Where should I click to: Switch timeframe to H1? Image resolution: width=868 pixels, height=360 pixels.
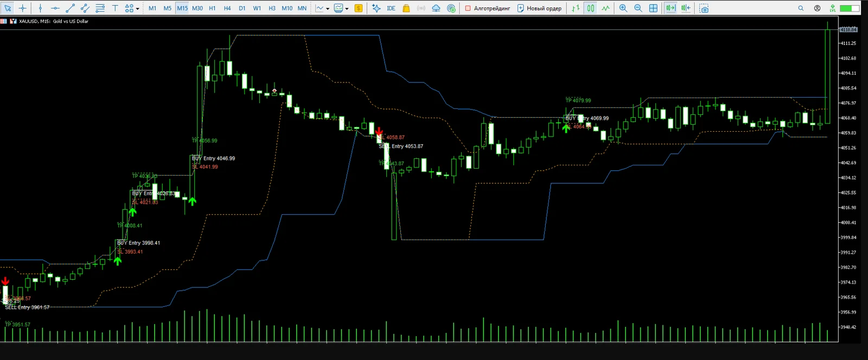[x=212, y=8]
